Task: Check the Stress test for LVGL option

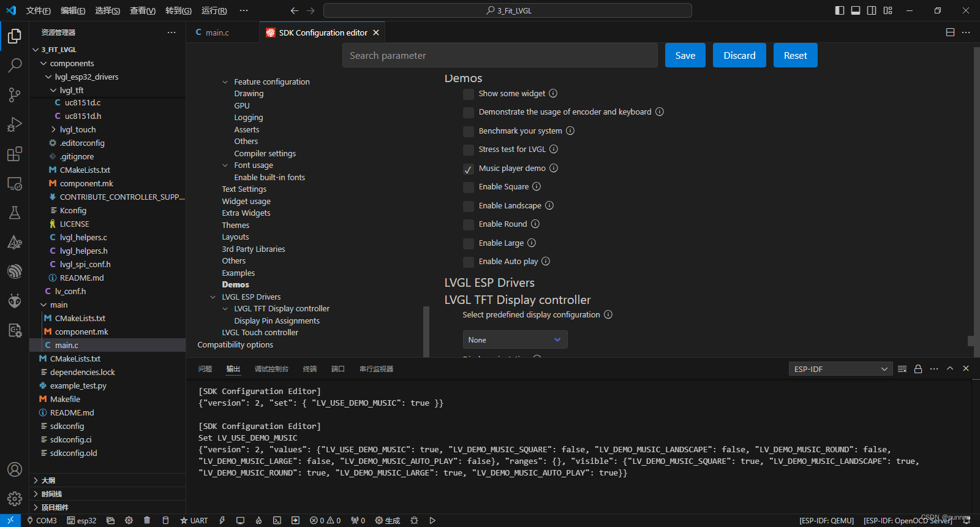Action: tap(469, 150)
